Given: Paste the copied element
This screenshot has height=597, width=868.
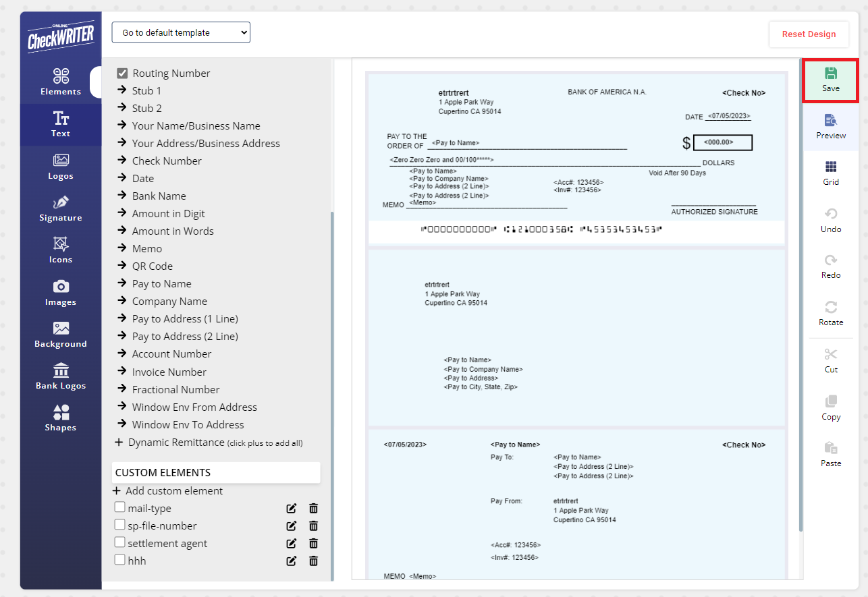Looking at the screenshot, I should [831, 455].
